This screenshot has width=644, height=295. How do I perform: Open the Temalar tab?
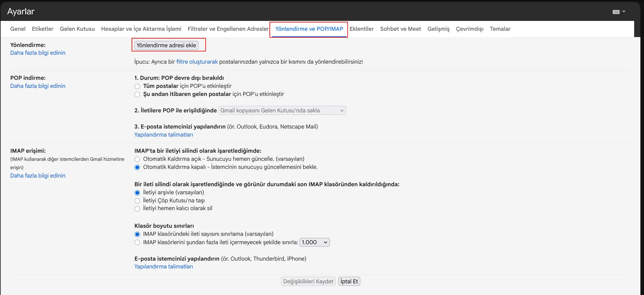[x=500, y=29]
